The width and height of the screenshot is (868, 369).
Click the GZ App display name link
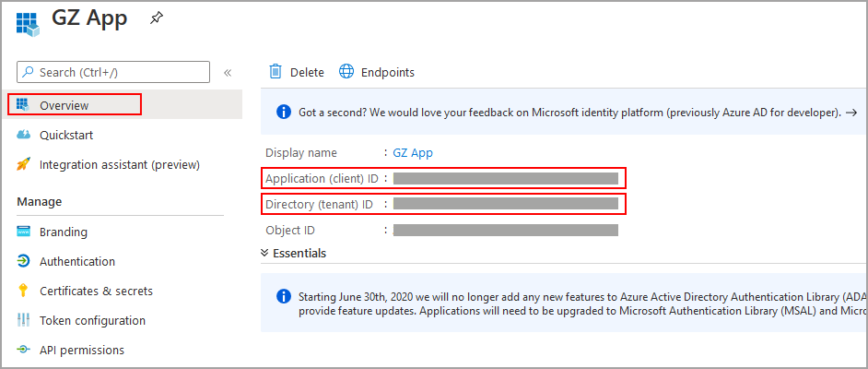(x=413, y=153)
